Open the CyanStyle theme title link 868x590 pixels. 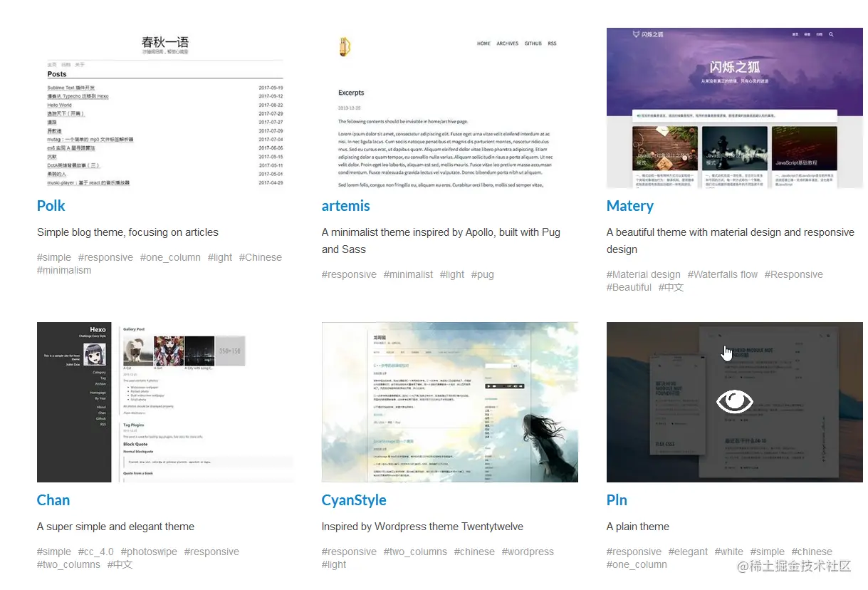(354, 500)
